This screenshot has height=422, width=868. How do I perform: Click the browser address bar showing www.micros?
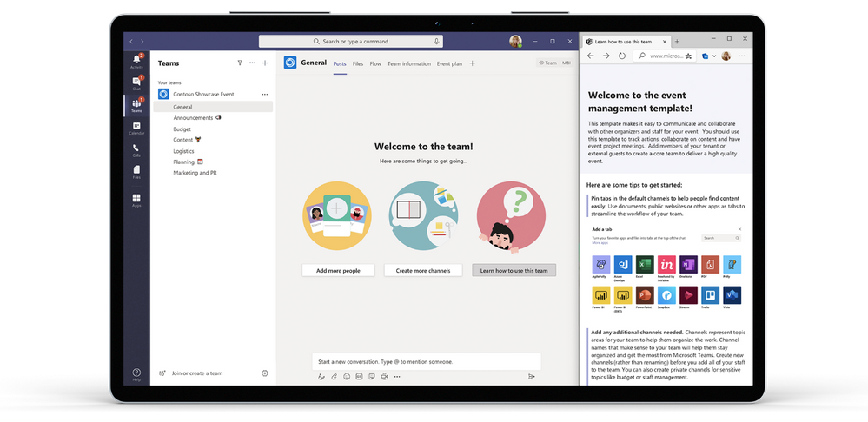[665, 56]
